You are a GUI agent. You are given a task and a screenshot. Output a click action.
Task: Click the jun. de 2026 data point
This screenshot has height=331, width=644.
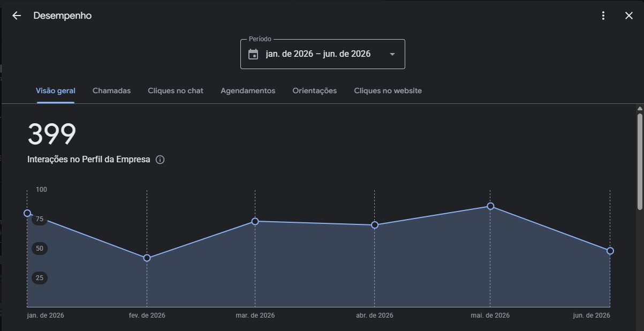[x=610, y=251]
